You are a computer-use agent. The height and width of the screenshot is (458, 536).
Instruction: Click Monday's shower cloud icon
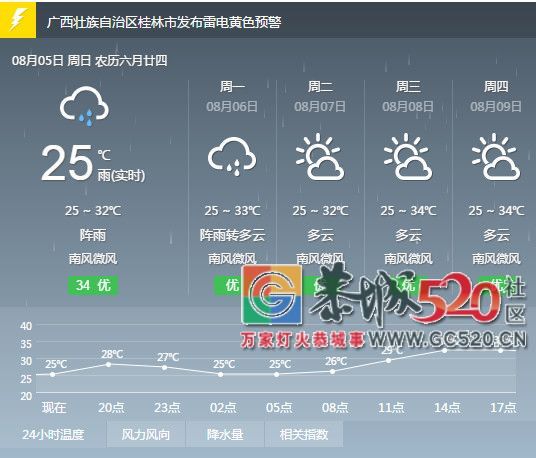pyautogui.click(x=232, y=157)
